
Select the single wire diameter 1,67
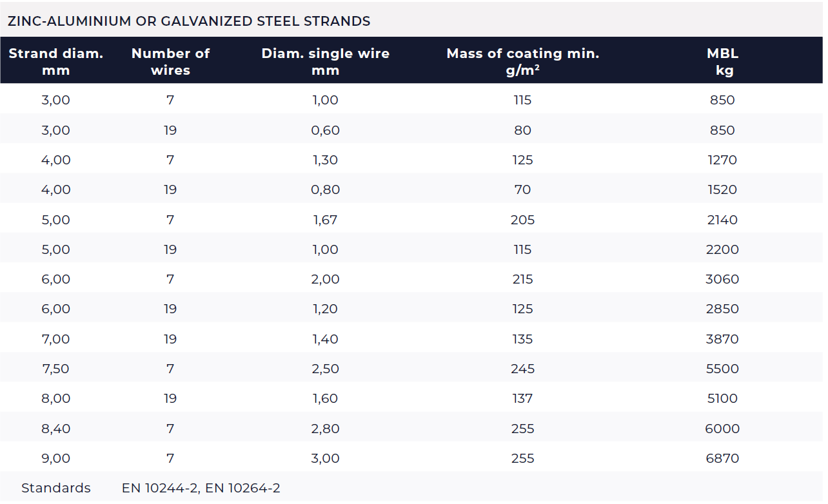click(325, 220)
